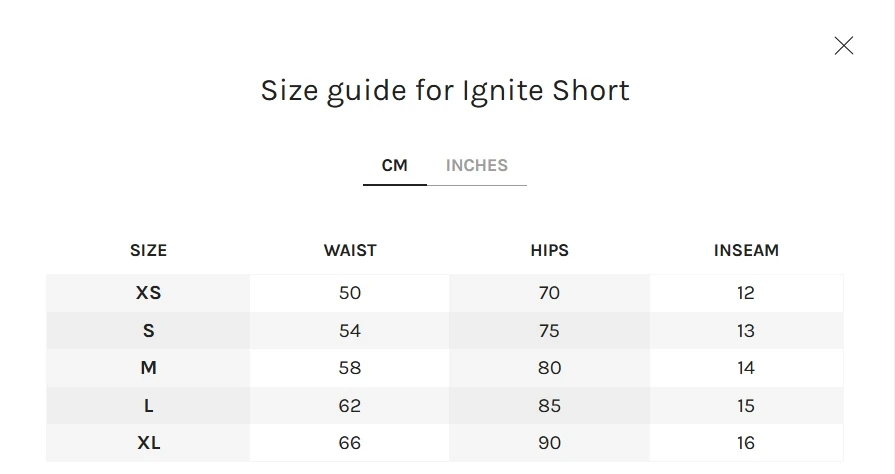Click the INSEAM column header
This screenshot has height=474, width=895.
point(746,251)
